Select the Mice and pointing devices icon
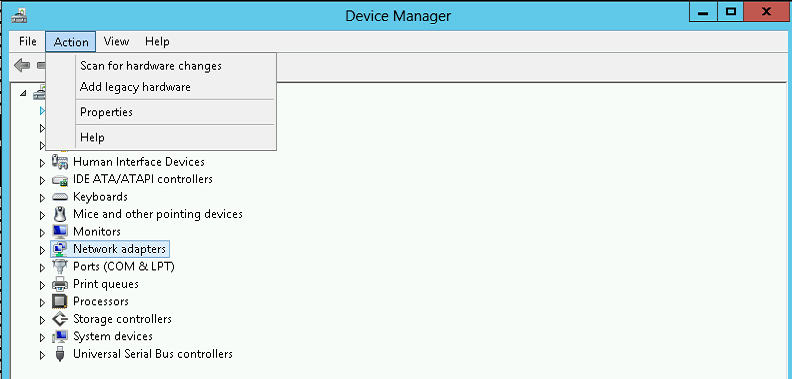 point(60,214)
